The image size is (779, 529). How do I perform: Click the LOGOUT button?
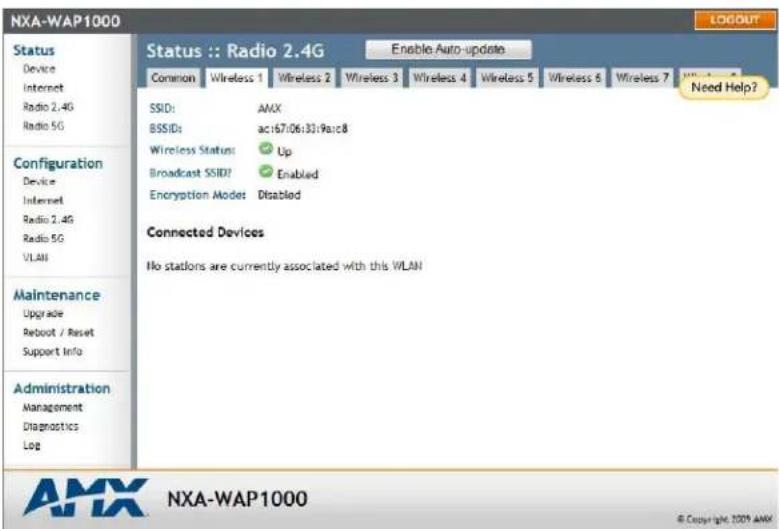tap(735, 20)
